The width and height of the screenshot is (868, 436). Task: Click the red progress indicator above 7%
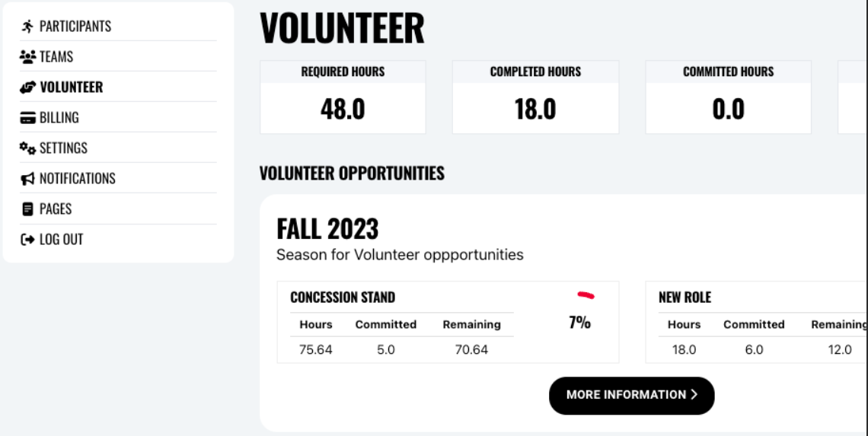586,295
